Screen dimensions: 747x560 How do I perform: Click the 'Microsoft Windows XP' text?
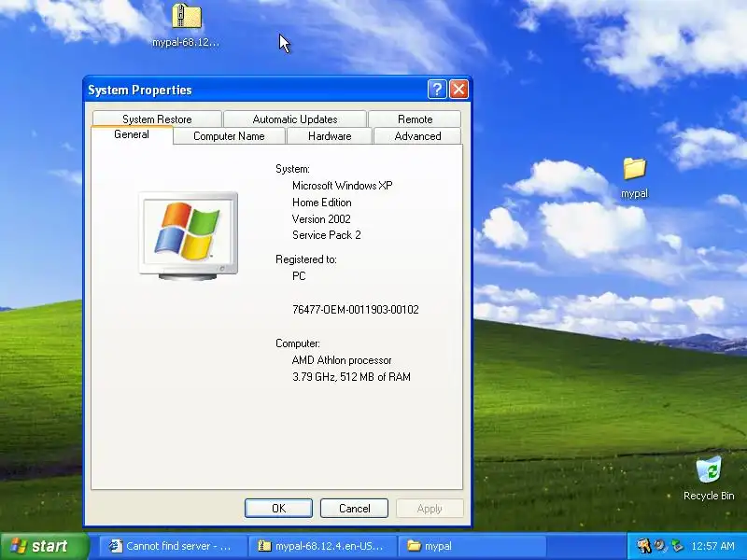(x=342, y=186)
